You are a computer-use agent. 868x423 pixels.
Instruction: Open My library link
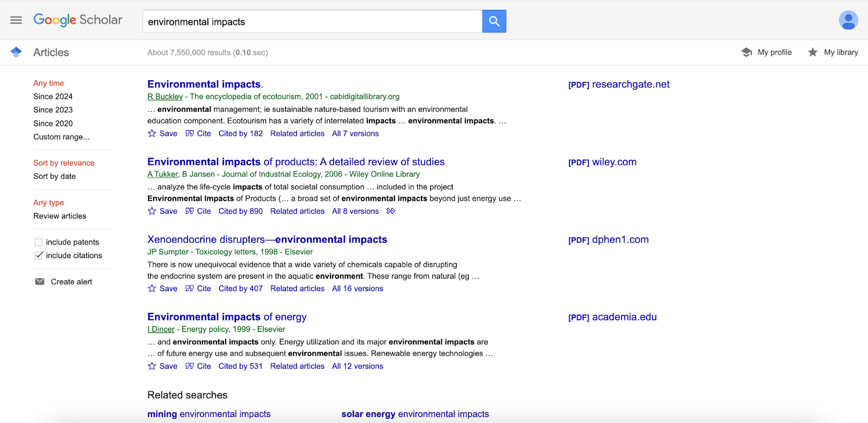coord(841,52)
